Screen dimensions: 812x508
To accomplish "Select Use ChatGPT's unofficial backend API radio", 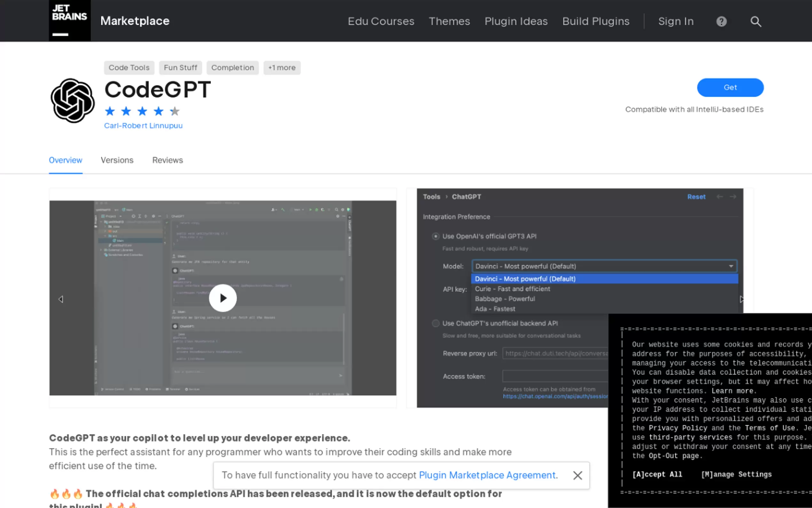I will pyautogui.click(x=435, y=323).
